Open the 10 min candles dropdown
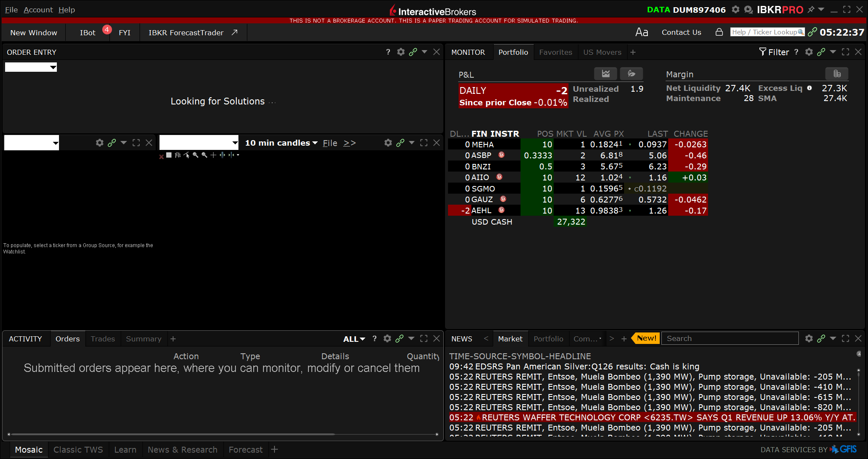Image resolution: width=868 pixels, height=459 pixels. point(281,143)
